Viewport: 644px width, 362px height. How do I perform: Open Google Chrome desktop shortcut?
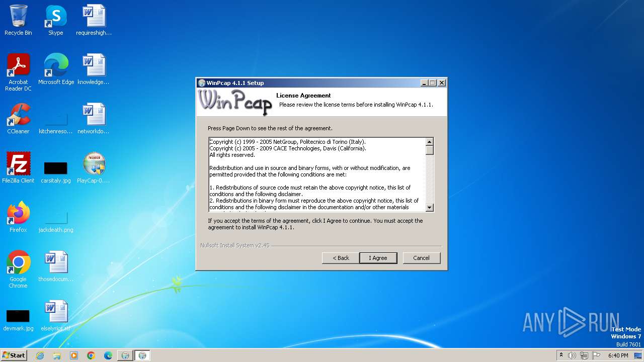[x=18, y=269]
